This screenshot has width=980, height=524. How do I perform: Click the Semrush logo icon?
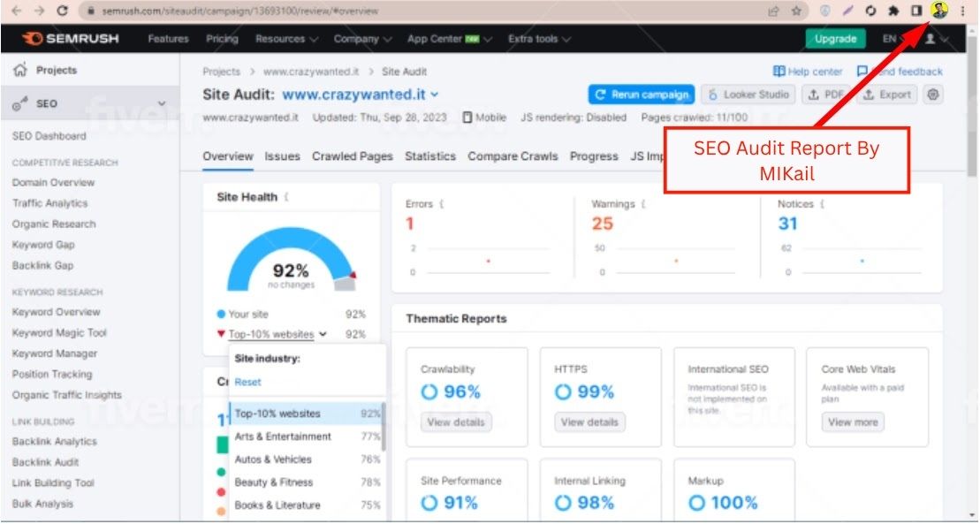(33, 39)
